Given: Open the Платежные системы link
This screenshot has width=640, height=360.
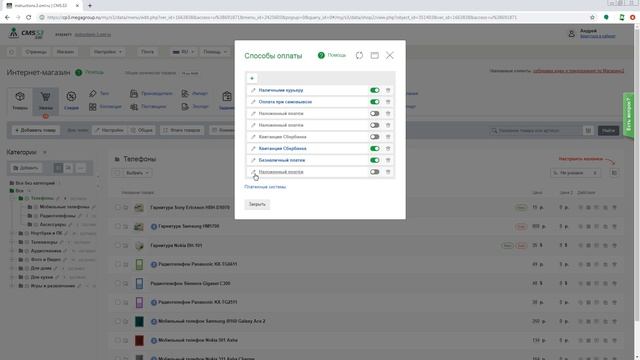Looking at the screenshot, I should point(265,187).
